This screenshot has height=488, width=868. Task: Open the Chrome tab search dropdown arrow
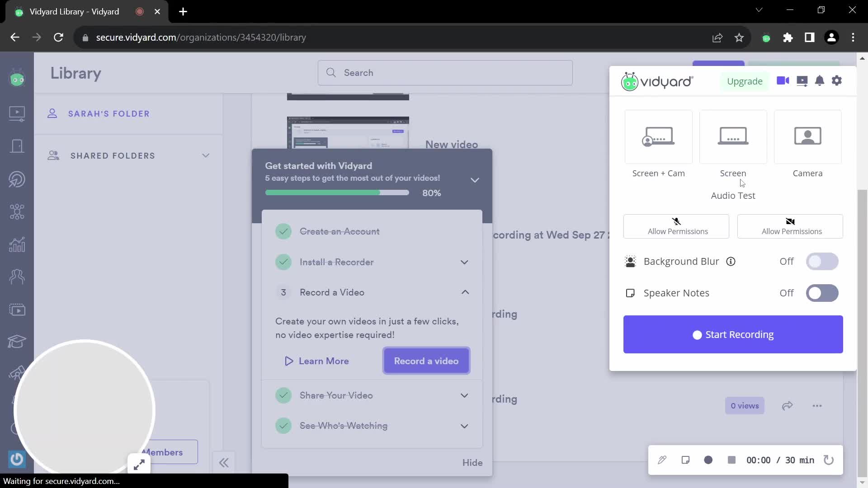click(759, 10)
